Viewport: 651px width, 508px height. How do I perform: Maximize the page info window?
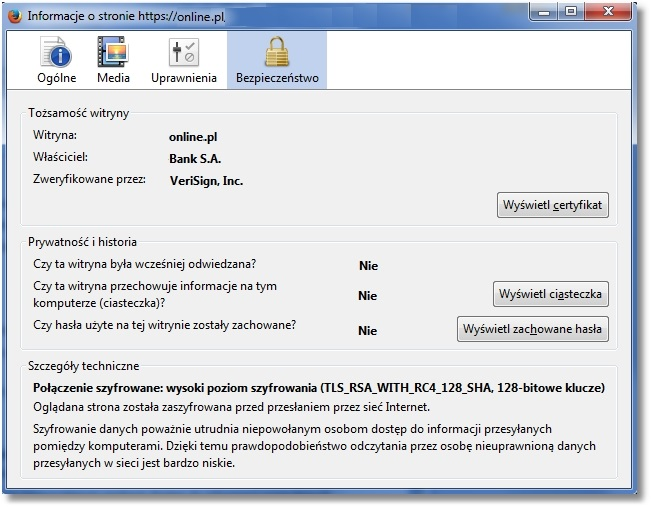[x=571, y=12]
